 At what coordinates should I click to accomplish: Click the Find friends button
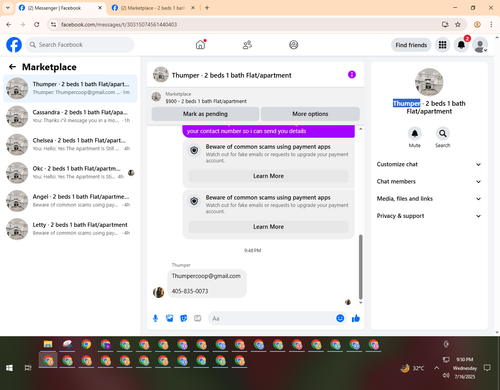click(411, 45)
